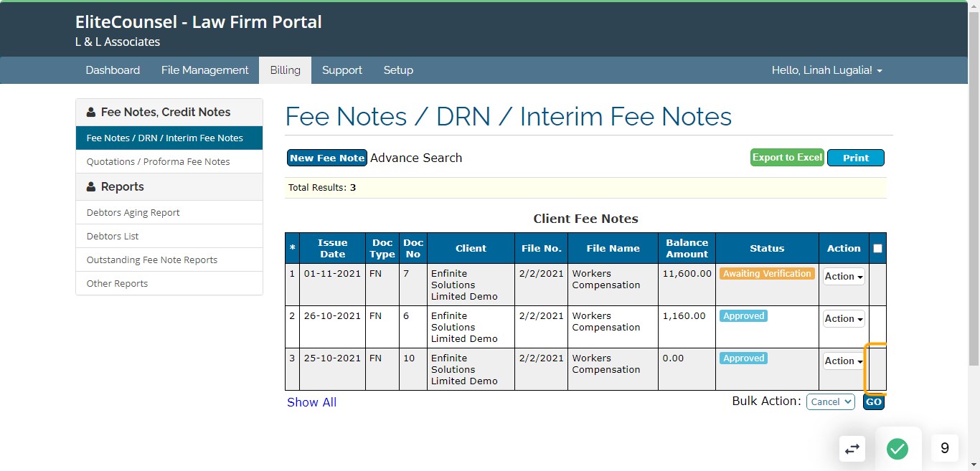Click the Awaiting Verification status badge
980x471 pixels.
[x=767, y=274]
